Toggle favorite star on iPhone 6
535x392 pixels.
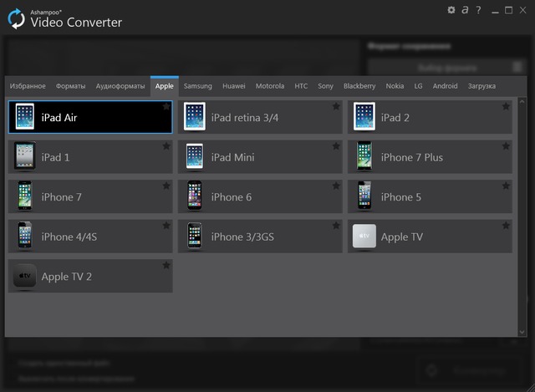pyautogui.click(x=335, y=186)
